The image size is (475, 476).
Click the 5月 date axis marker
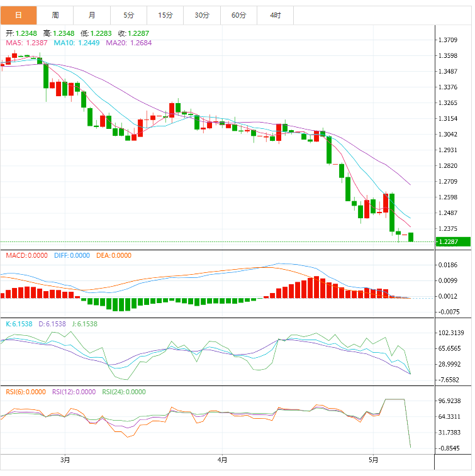(x=373, y=460)
